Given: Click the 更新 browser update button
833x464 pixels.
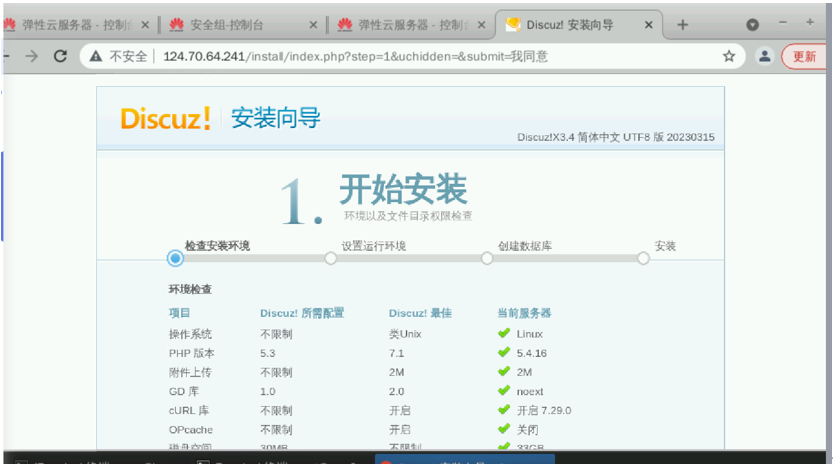Looking at the screenshot, I should pyautogui.click(x=804, y=57).
